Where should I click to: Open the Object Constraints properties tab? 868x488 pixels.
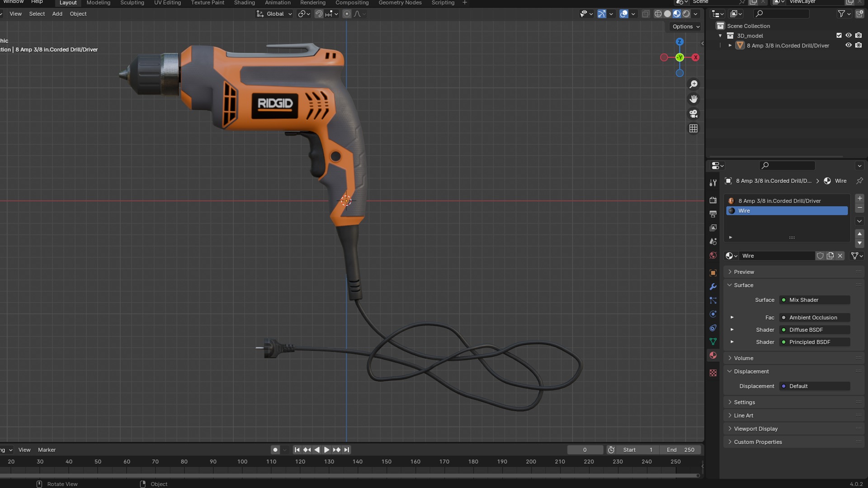point(713,328)
